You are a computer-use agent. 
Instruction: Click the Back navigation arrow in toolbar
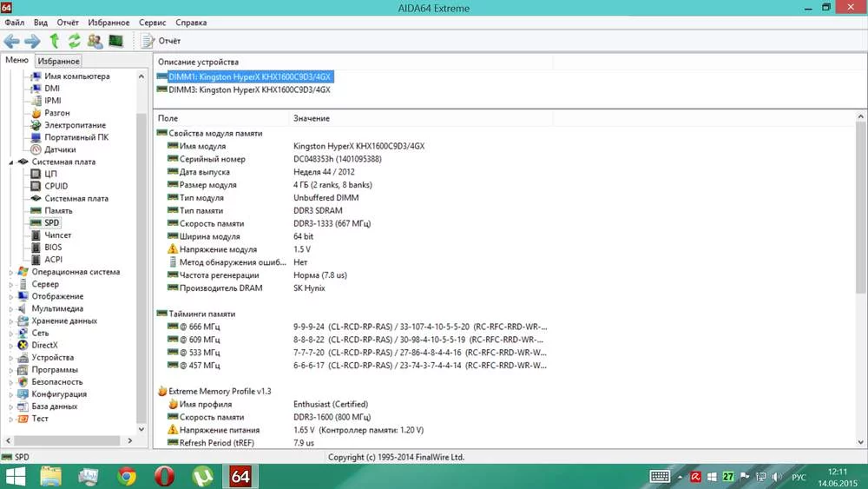click(11, 41)
